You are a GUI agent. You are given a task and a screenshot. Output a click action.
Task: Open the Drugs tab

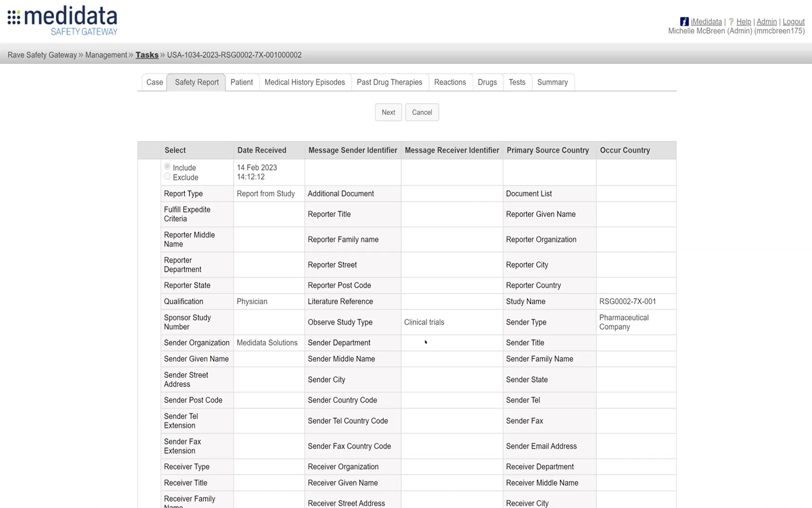click(x=487, y=82)
